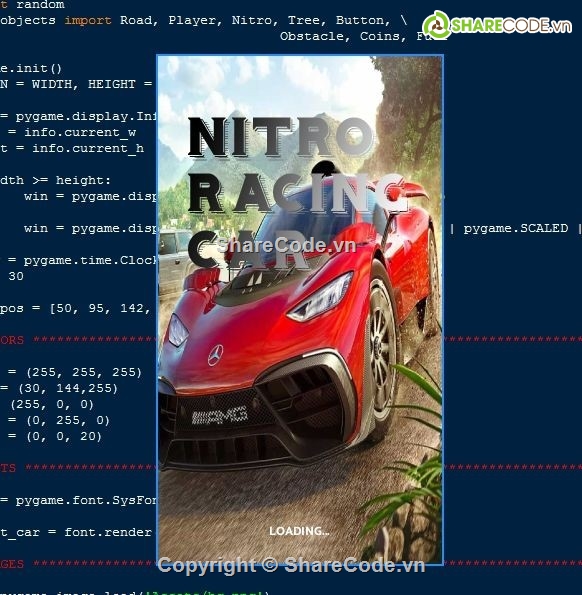Click "info.current_w" in the code
This screenshot has width=582, height=595.
80,132
